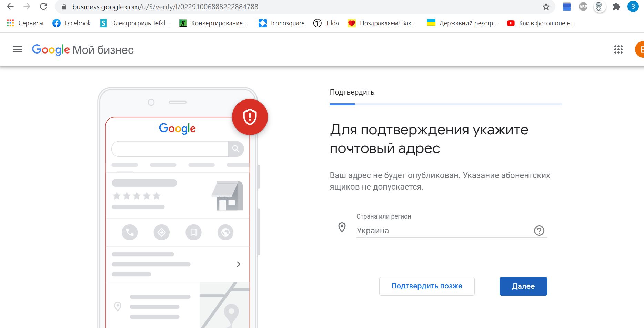The image size is (644, 328).
Task: Click the storefront icon in phone illustration
Action: pyautogui.click(x=227, y=195)
